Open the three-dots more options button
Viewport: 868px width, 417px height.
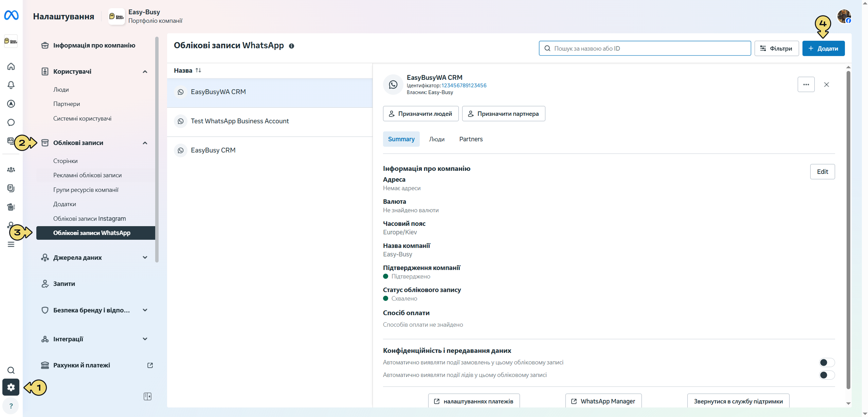(806, 85)
